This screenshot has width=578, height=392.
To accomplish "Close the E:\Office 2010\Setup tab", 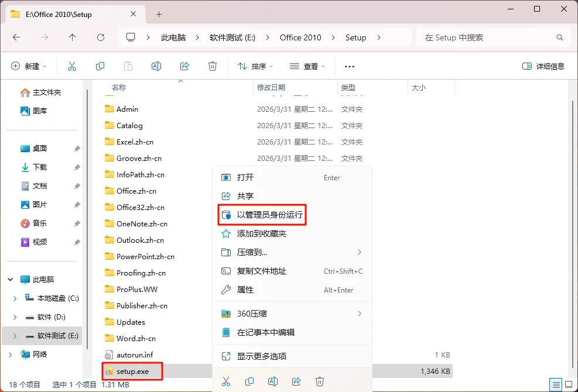I will click(134, 14).
